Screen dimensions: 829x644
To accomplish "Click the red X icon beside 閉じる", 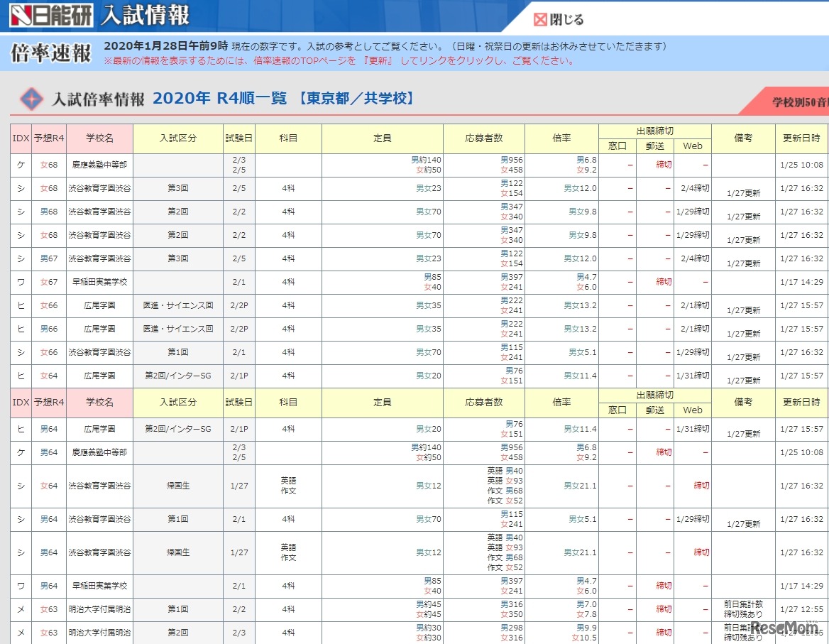I will coord(541,20).
